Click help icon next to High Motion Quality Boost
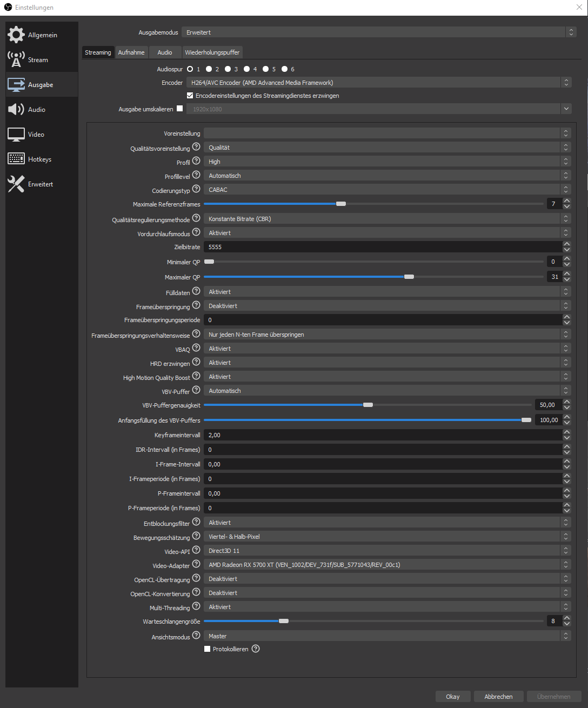Viewport: 588px width, 708px height. pyautogui.click(x=196, y=376)
